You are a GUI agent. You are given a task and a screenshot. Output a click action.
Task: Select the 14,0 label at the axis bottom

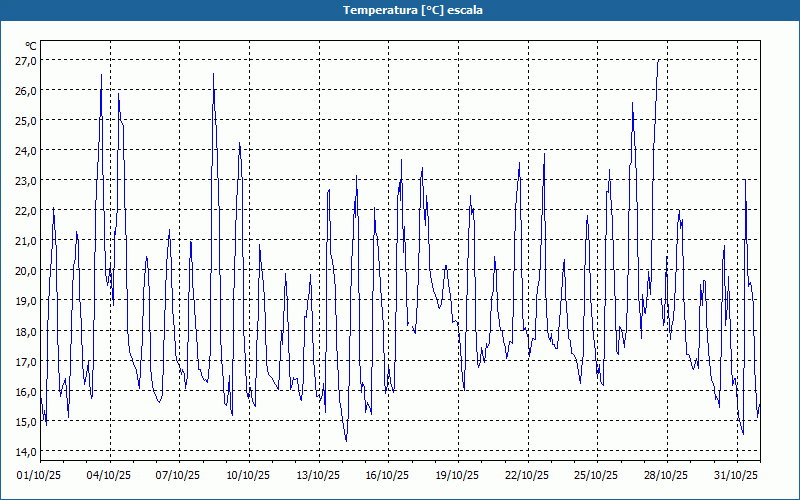[x=26, y=451]
